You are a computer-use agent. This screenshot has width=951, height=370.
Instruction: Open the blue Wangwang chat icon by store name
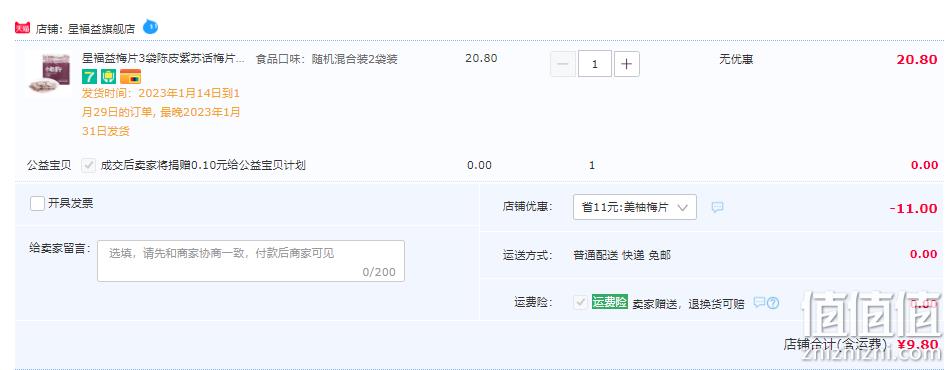[150, 27]
